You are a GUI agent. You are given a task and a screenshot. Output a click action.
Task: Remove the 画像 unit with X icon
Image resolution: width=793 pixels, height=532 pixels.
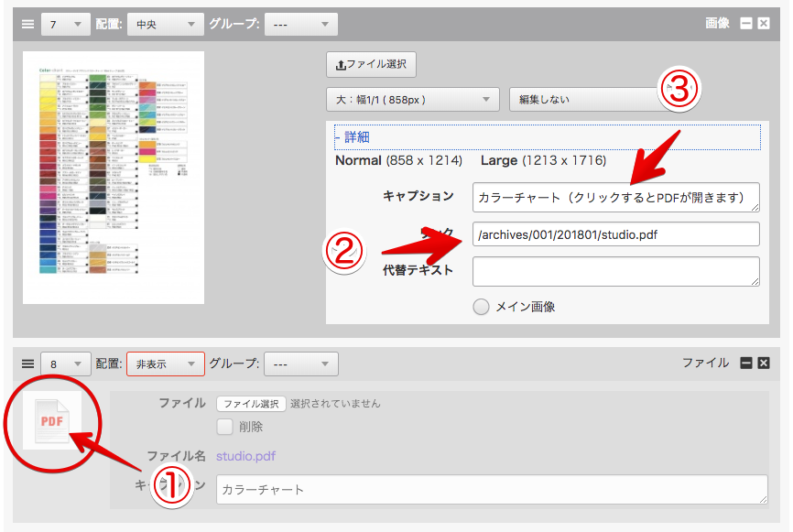point(764,24)
